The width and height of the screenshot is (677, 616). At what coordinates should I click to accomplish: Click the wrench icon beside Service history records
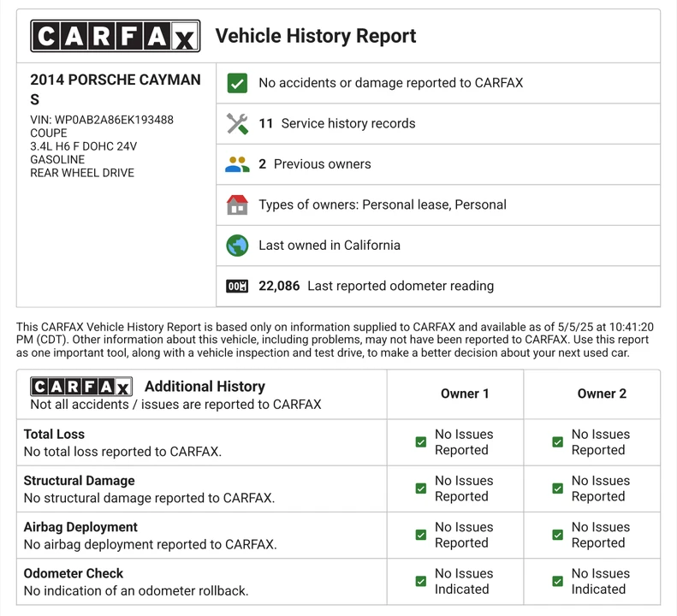(x=237, y=124)
